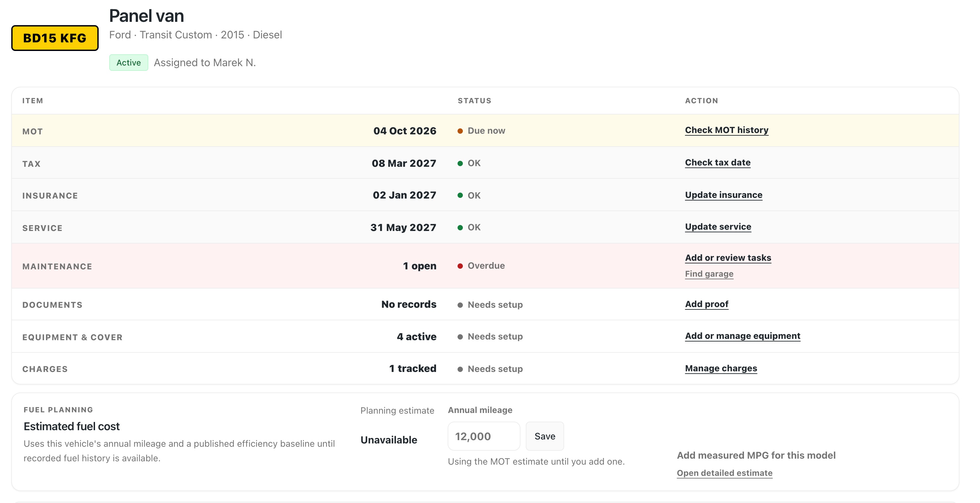This screenshot has width=980, height=503.
Task: Select 'Ford · Transit Custom · 2015 · Diesel' subtitle
Action: (196, 35)
